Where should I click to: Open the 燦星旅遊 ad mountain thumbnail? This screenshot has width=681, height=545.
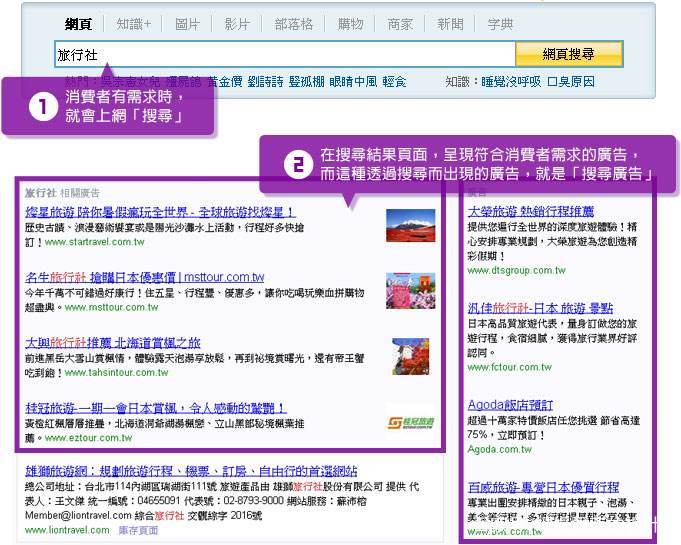tap(410, 225)
